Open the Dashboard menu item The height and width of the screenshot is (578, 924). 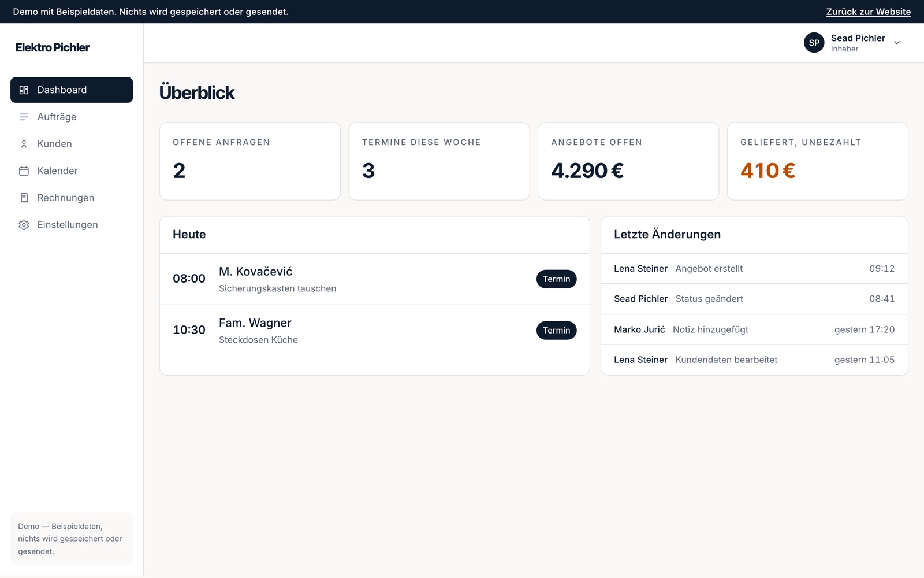72,90
